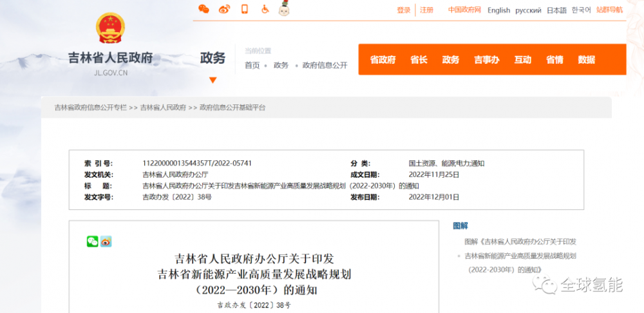Click issuing agency 吉林省人民政府办公厅 value
Viewport: 644px width, 313px height.
click(x=175, y=175)
